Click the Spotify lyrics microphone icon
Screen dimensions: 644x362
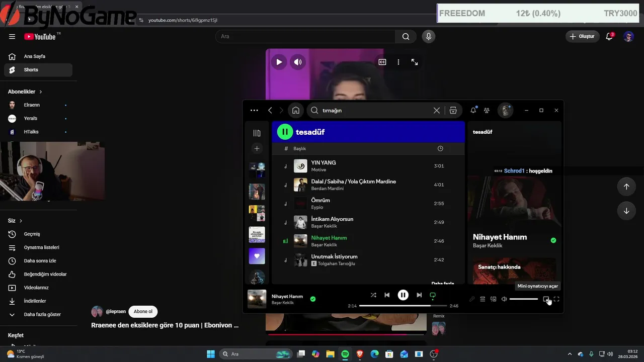coord(472,299)
